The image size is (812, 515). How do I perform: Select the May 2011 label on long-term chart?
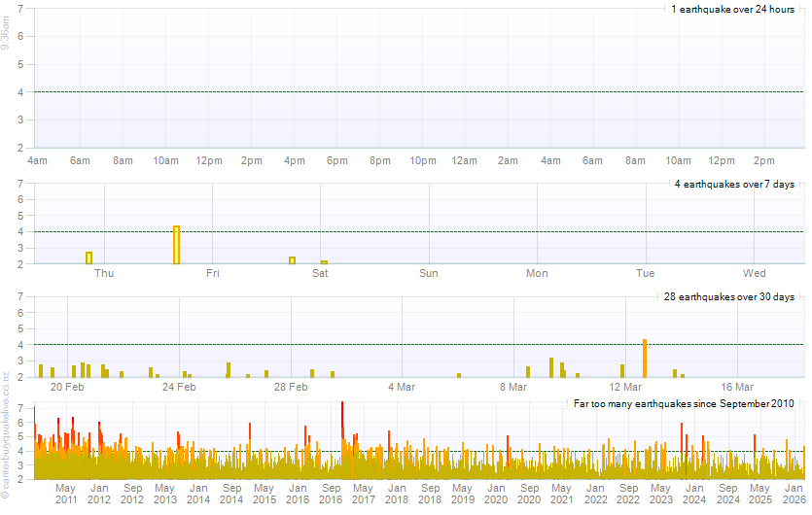point(66,494)
